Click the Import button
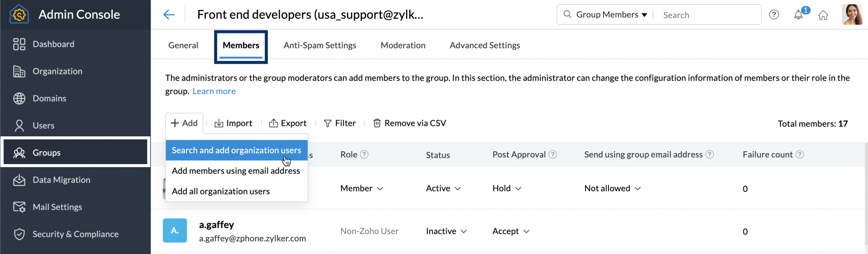Screen dimensions: 868x254 pyautogui.click(x=233, y=123)
